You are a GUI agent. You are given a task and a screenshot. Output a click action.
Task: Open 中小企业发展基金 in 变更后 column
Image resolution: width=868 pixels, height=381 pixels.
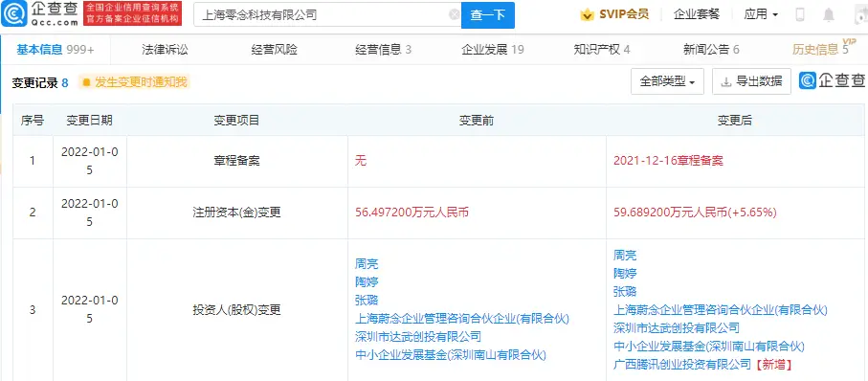(x=708, y=347)
